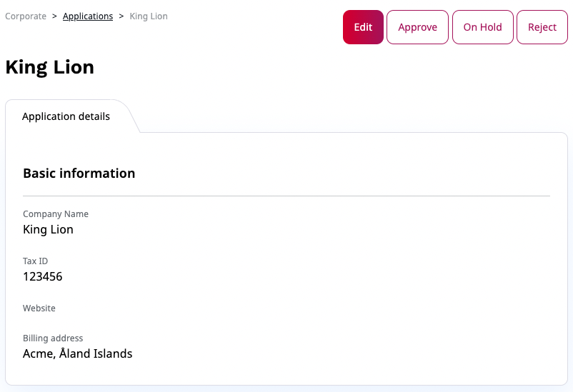The height and width of the screenshot is (392, 573).
Task: Reject the King Lion application
Action: (x=542, y=27)
